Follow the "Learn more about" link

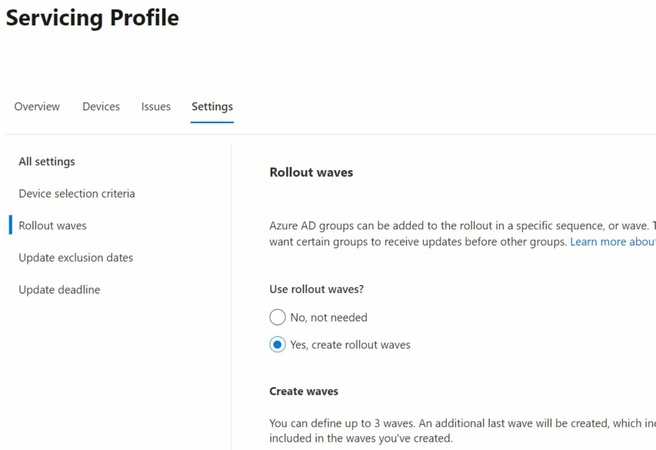(x=612, y=242)
